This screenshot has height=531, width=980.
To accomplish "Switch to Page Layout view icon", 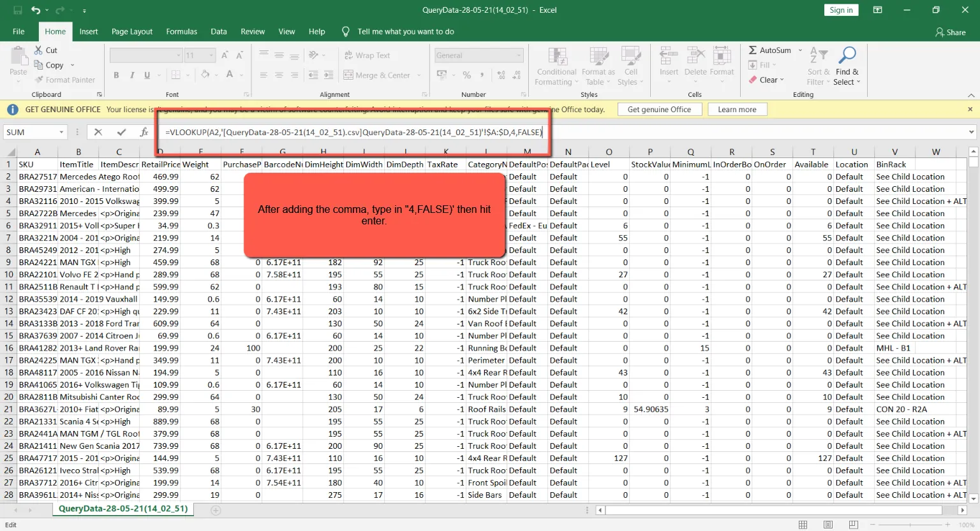I will pyautogui.click(x=828, y=525).
